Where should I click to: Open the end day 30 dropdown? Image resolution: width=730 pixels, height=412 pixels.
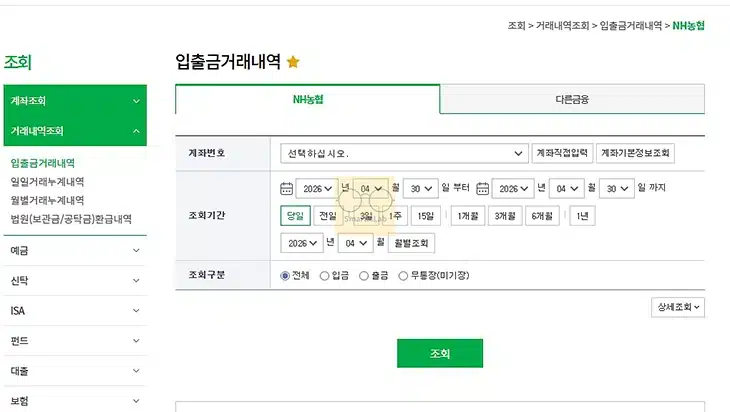pyautogui.click(x=616, y=189)
